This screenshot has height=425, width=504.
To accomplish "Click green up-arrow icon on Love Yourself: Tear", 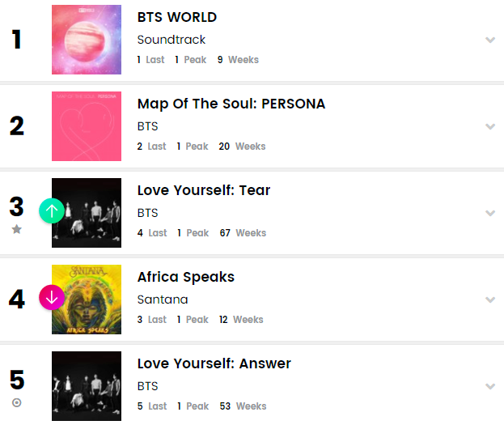I will point(52,211).
